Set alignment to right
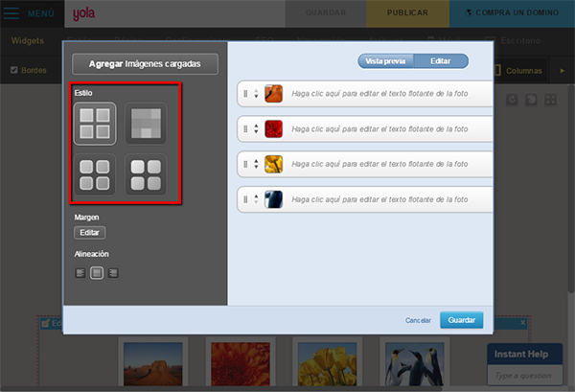The image size is (575, 392). (x=113, y=273)
